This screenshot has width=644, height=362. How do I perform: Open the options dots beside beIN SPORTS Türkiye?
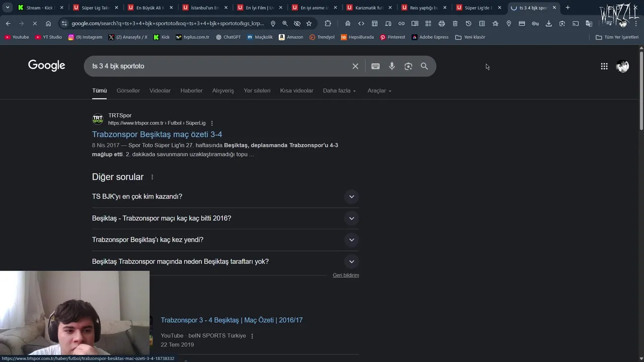point(252,336)
